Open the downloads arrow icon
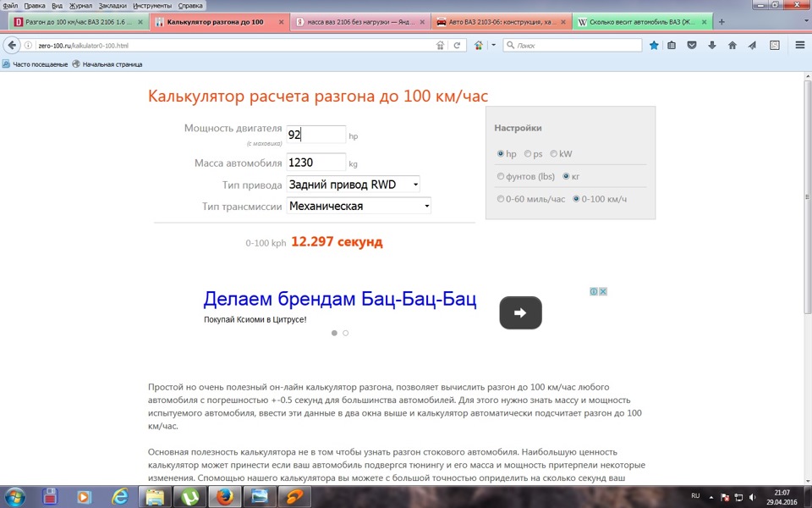 click(711, 45)
